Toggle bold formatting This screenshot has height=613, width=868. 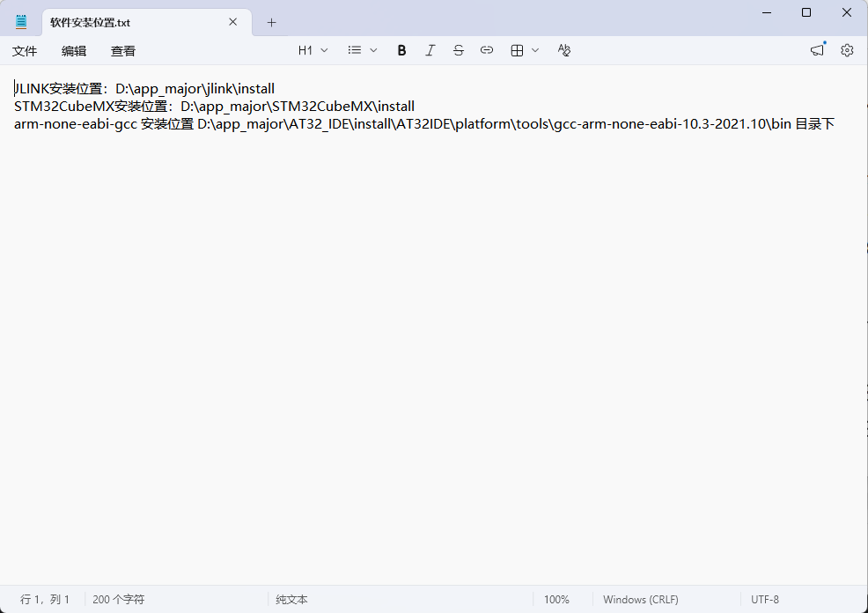pos(402,50)
